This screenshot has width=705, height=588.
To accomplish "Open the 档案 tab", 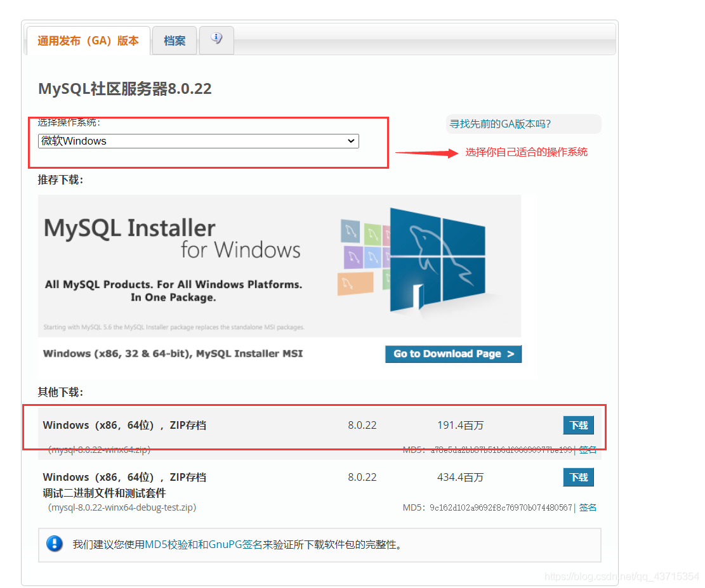I will point(175,41).
